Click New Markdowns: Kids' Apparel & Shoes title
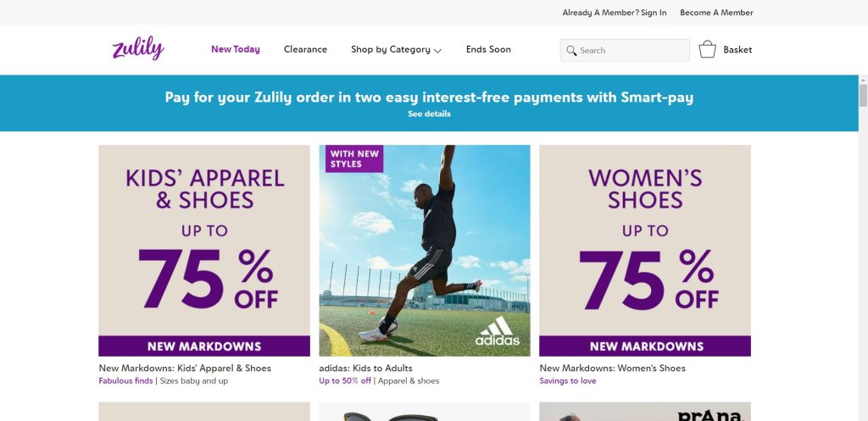Image resolution: width=868 pixels, height=421 pixels. pyautogui.click(x=185, y=368)
